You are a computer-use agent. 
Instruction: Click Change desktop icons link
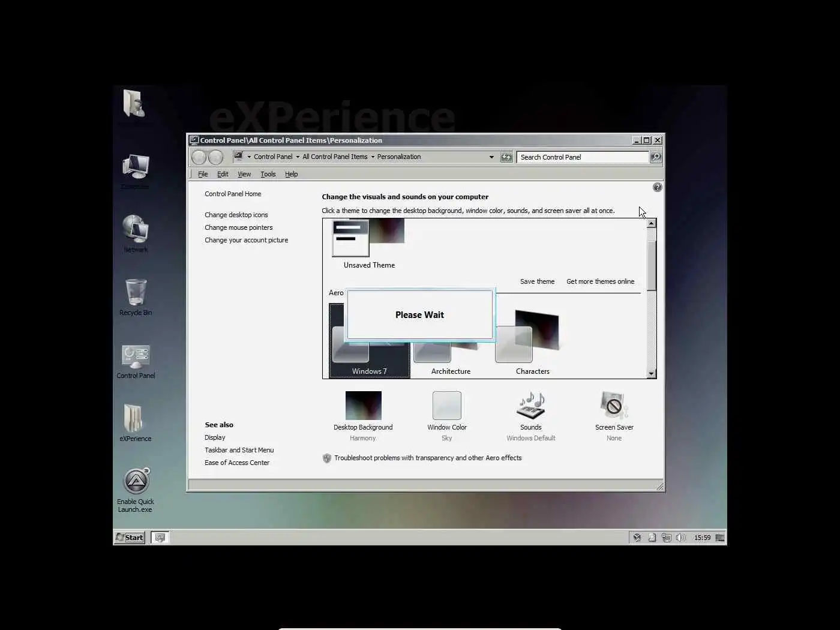(x=236, y=215)
